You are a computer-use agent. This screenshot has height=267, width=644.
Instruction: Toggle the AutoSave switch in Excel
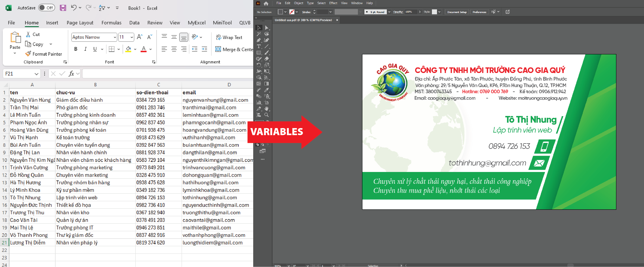(47, 8)
